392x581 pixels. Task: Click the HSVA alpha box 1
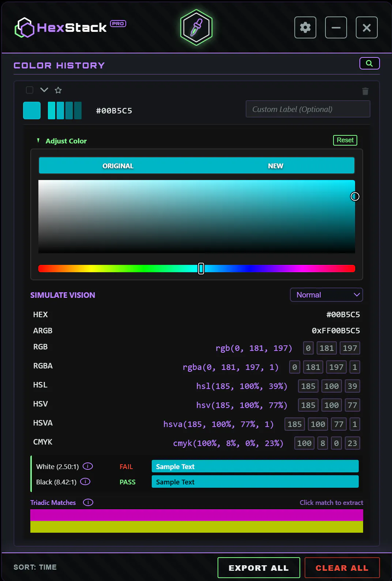click(355, 424)
